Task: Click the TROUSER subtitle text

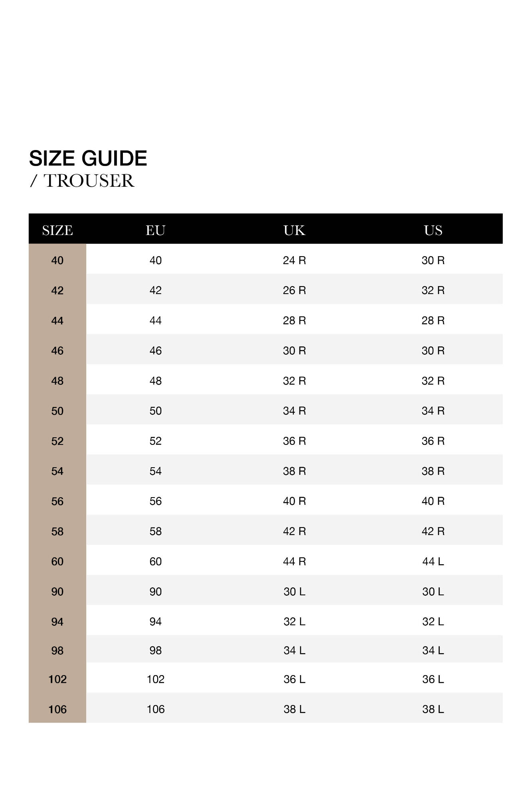Action: tap(89, 181)
